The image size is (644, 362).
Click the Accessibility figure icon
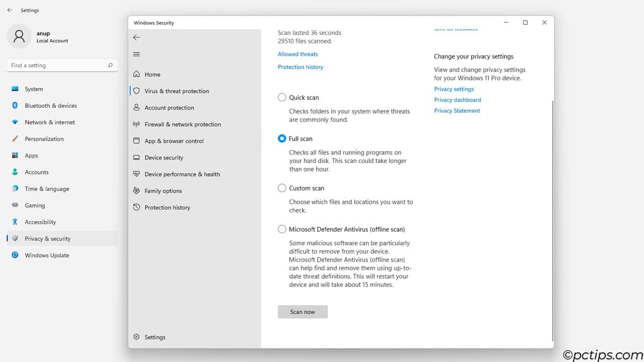15,222
